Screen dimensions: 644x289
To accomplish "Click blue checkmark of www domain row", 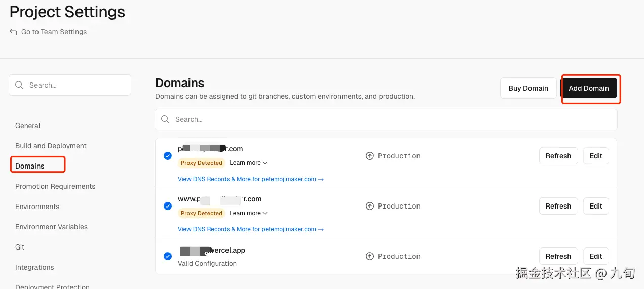I will pos(168,206).
